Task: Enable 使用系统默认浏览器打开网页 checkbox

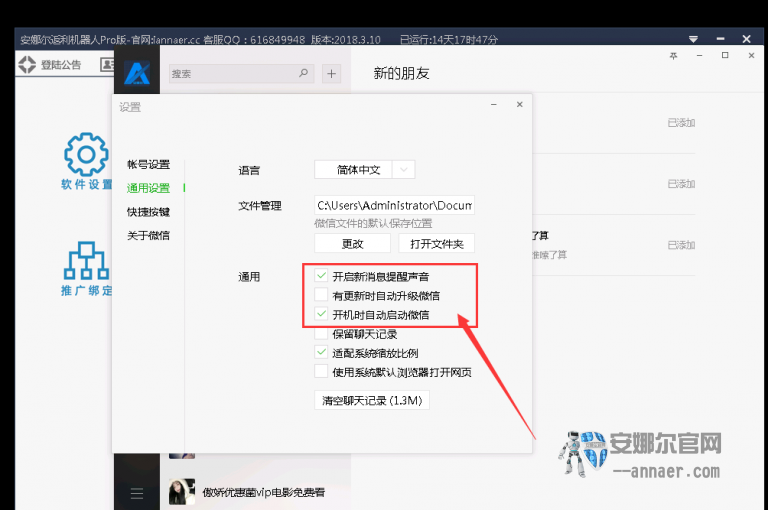Action: pos(321,371)
